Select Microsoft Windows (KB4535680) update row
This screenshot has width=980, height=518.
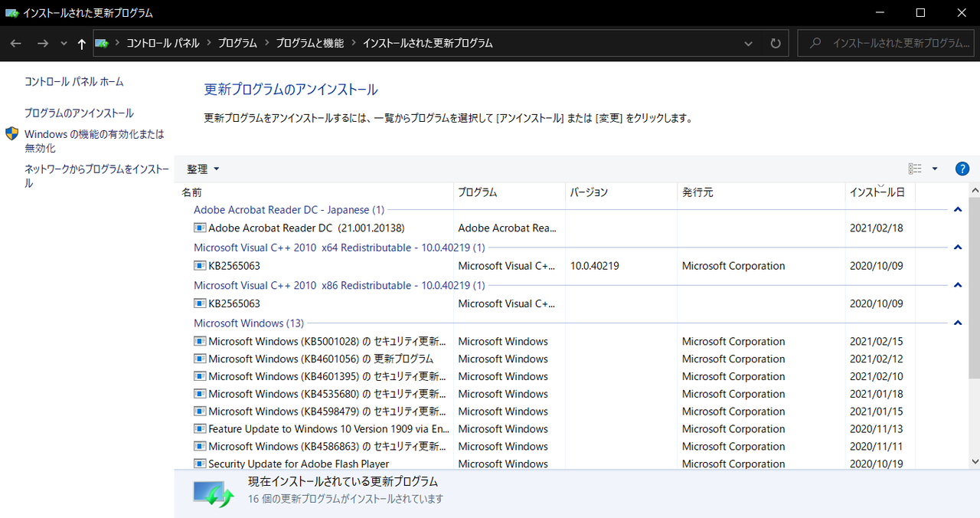(x=555, y=394)
